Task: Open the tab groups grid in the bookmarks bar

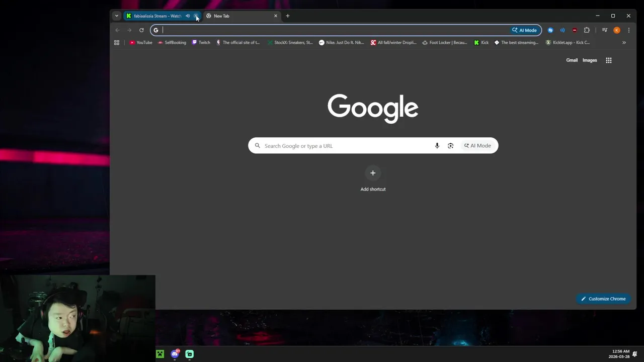Action: [117, 43]
